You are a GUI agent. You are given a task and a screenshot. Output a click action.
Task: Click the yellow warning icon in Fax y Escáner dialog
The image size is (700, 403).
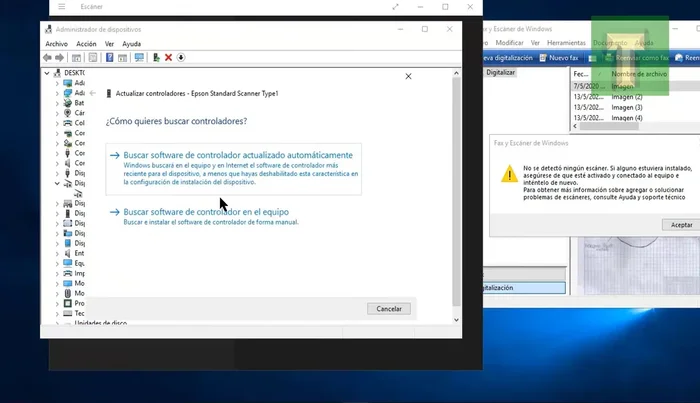[509, 174]
